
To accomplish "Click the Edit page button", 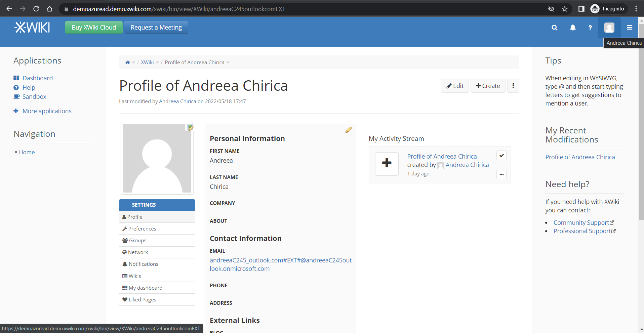I will (x=455, y=86).
